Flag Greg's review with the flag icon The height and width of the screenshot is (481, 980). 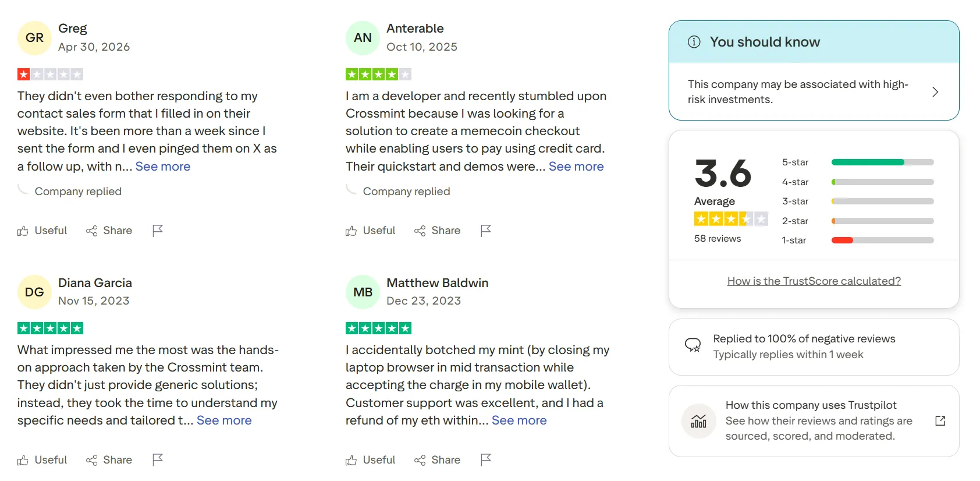[x=158, y=231]
